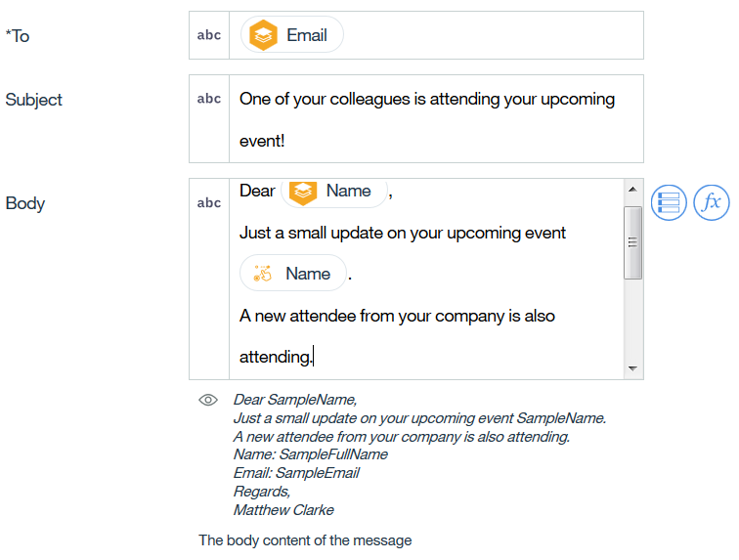Screen dimensions: 739x560
Task: Open the insert reference list icon beside Body
Action: click(669, 202)
